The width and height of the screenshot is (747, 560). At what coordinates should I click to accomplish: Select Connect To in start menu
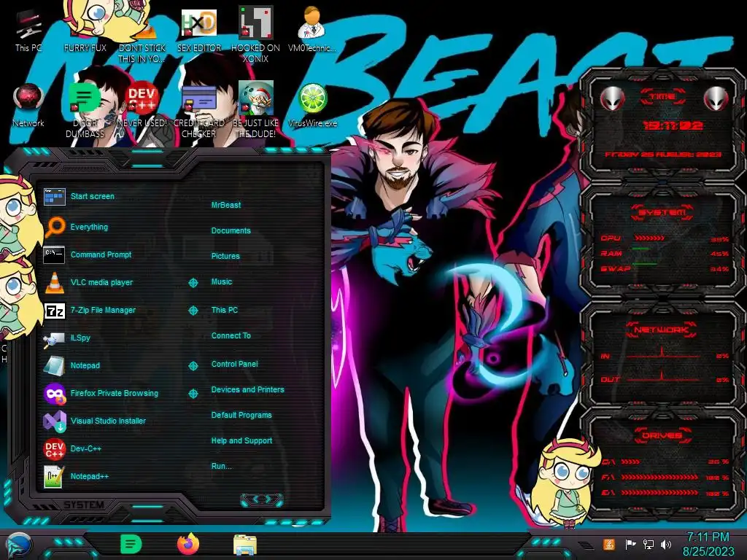231,335
